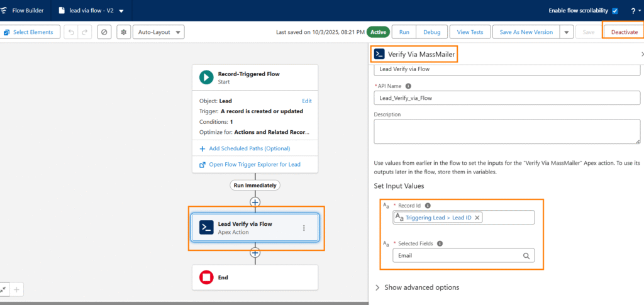Open the help question mark menu
The image size is (644, 305).
635,11
